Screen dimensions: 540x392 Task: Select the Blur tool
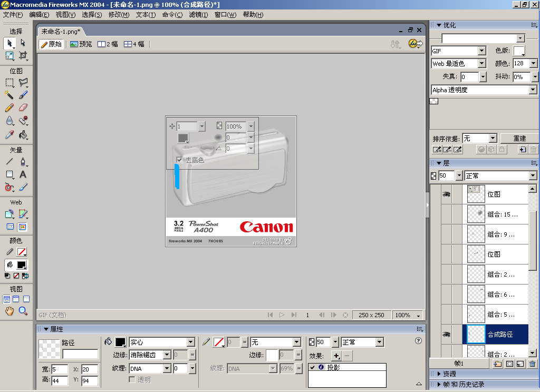coord(9,121)
